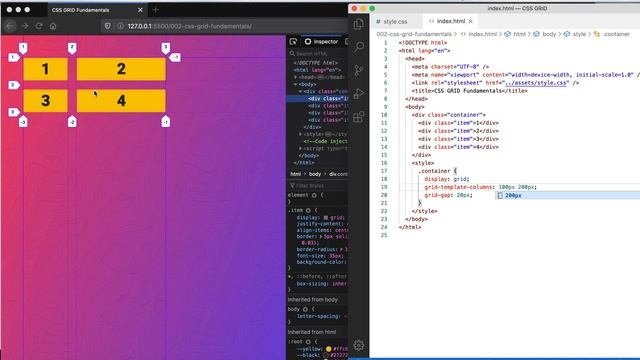Click grid item 3 on the page
640x360 pixels.
tap(45, 101)
